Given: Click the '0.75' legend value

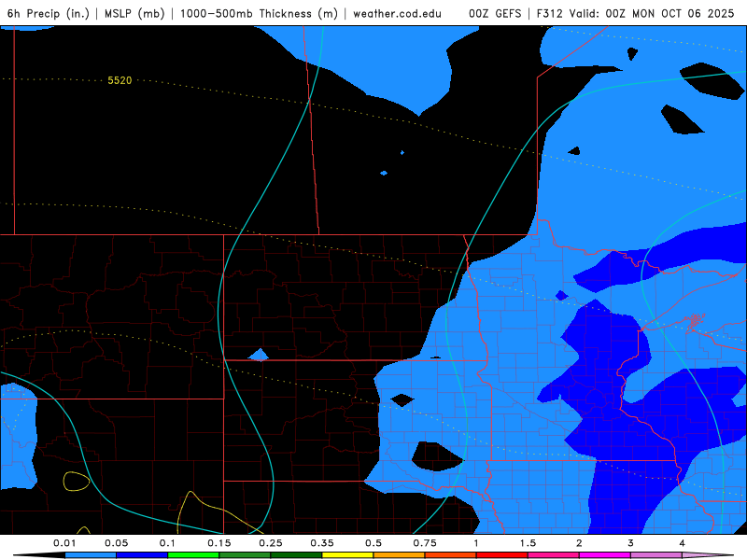Looking at the screenshot, I should coord(425,543).
